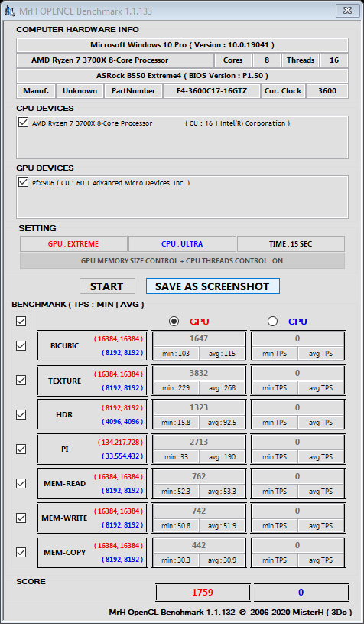Image resolution: width=364 pixels, height=624 pixels.
Task: Uncheck the BICUBIC benchmark checkbox
Action: 21,346
